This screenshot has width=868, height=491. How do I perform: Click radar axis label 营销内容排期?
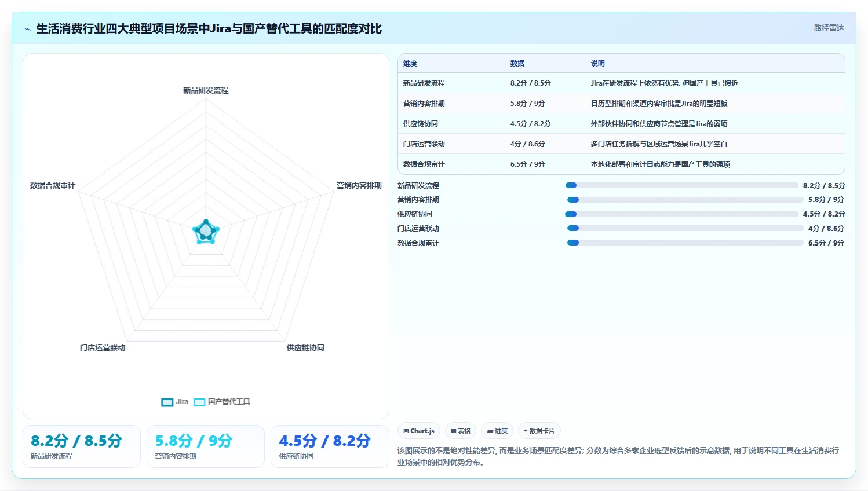(x=359, y=185)
